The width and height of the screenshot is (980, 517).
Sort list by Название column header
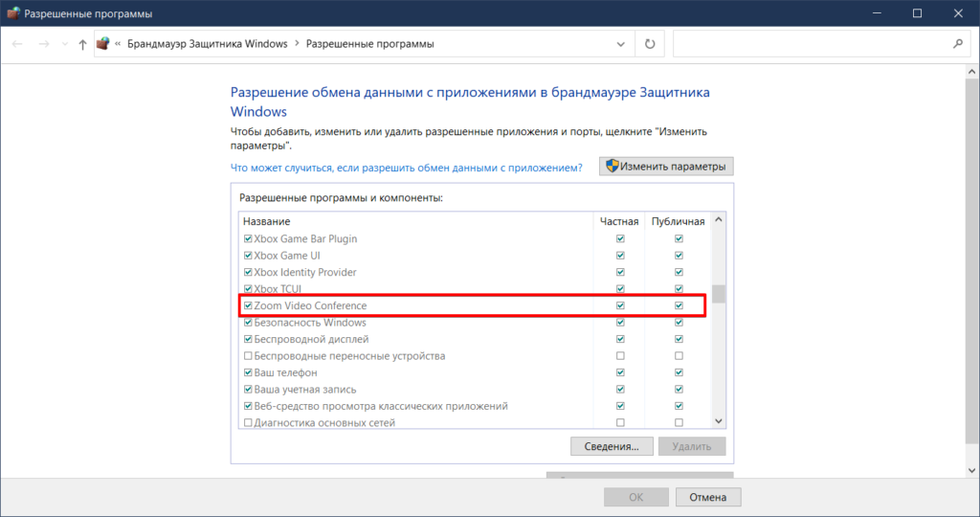point(267,221)
